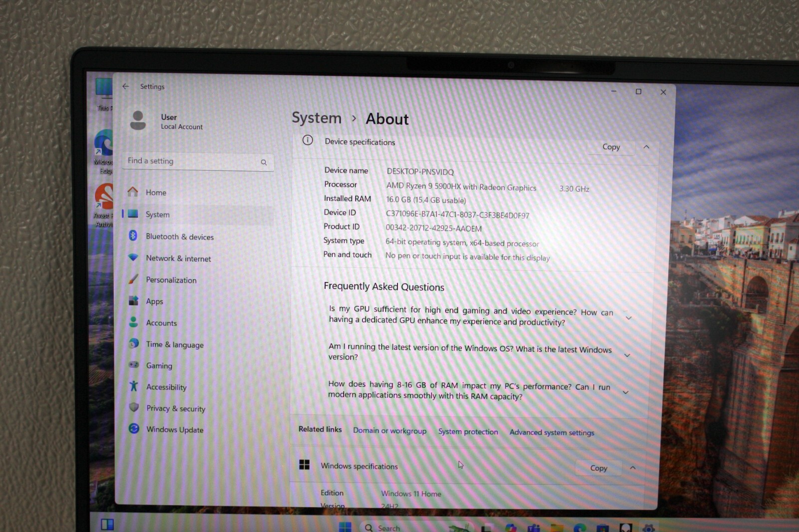
Task: Open the Domain or workgroup link
Action: [390, 431]
